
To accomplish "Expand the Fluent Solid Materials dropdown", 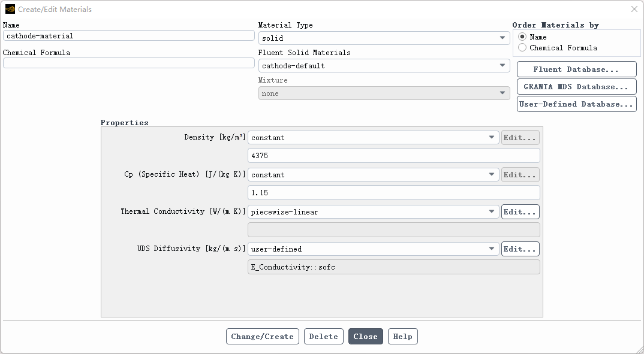I will point(384,66).
